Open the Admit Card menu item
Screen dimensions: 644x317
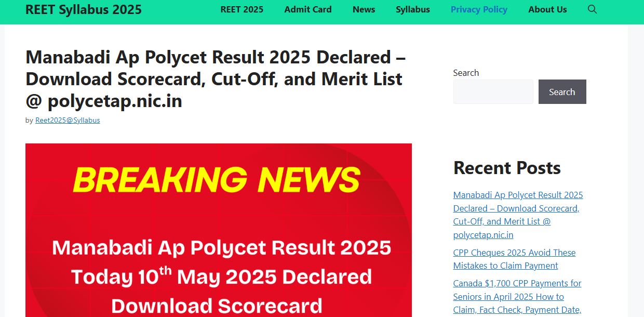[308, 9]
